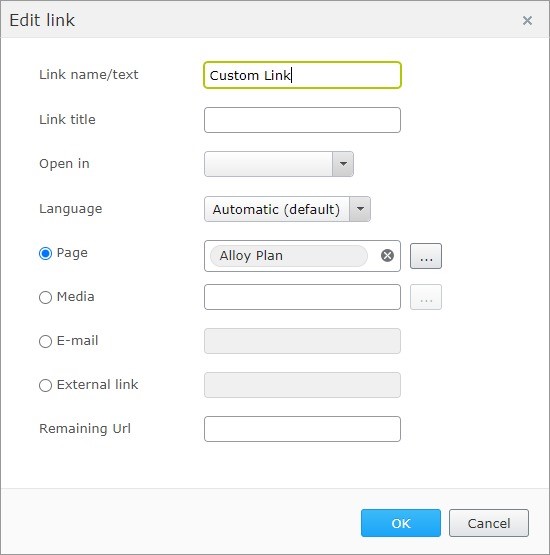Expand the Open in dropdown arrow

point(343,164)
